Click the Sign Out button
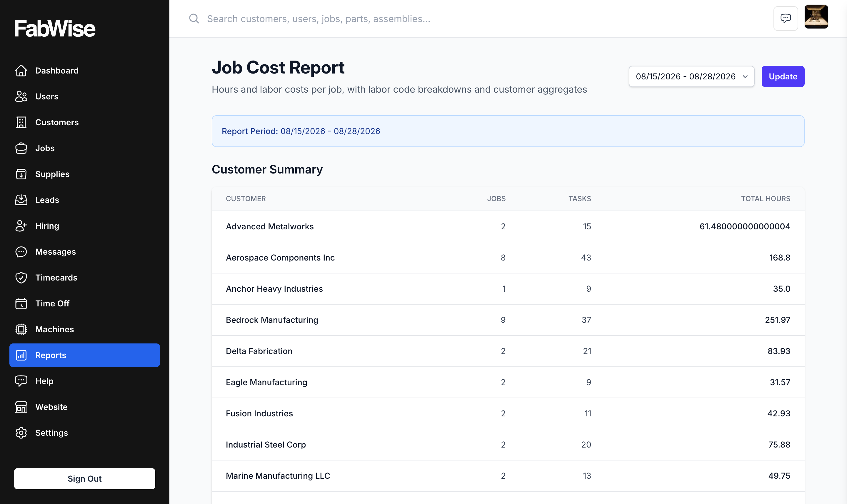The width and height of the screenshot is (847, 504). pos(85,478)
